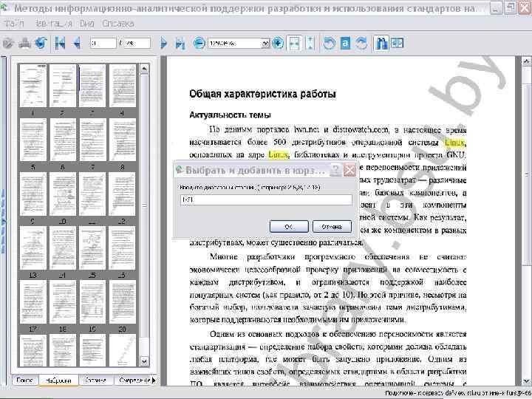Click the thumbnail panel scroll down arrow
Screen dimensions: 532x399
tap(144, 361)
